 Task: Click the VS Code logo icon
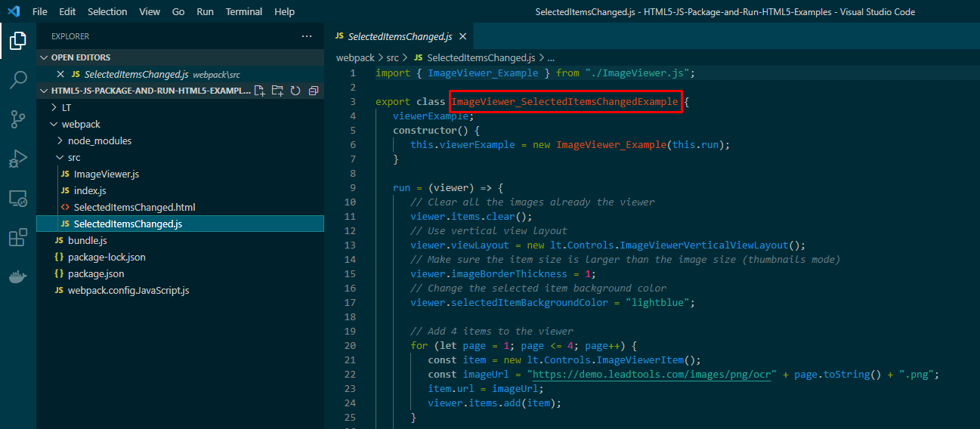[14, 12]
